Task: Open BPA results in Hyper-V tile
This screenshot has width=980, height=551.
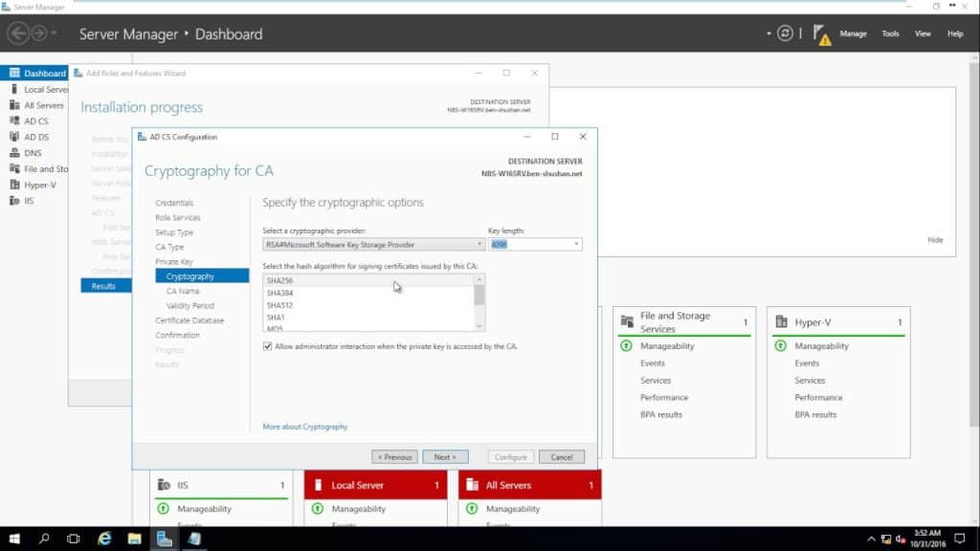Action: [x=815, y=414]
